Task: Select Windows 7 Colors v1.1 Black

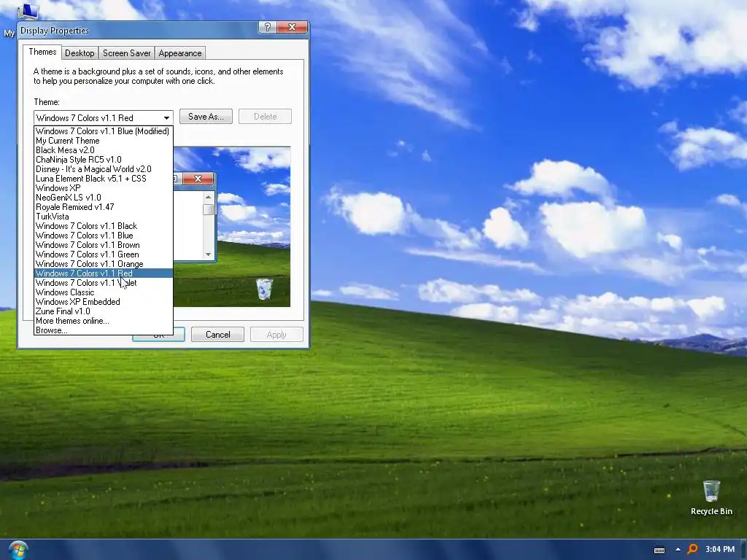Action: (x=104, y=226)
